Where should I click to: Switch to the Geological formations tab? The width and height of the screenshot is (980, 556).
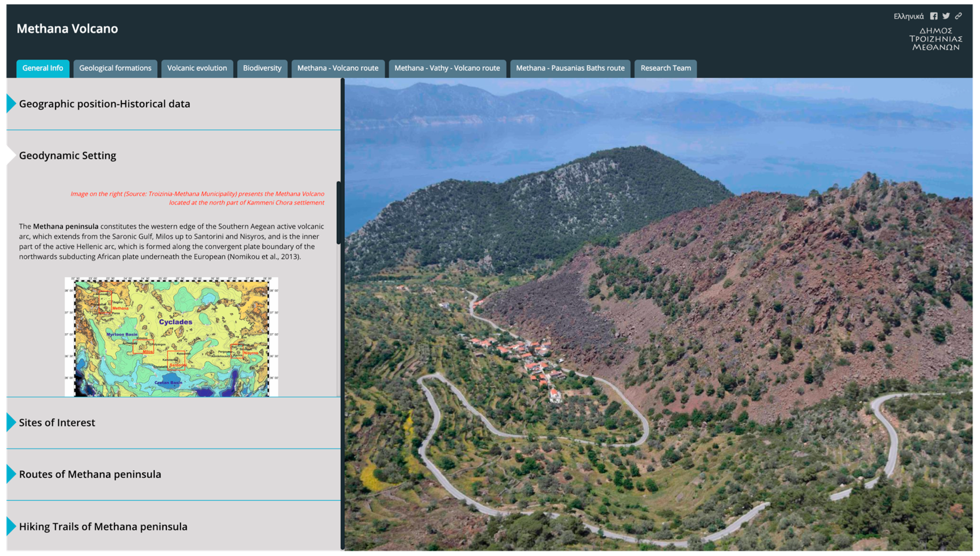(x=115, y=68)
